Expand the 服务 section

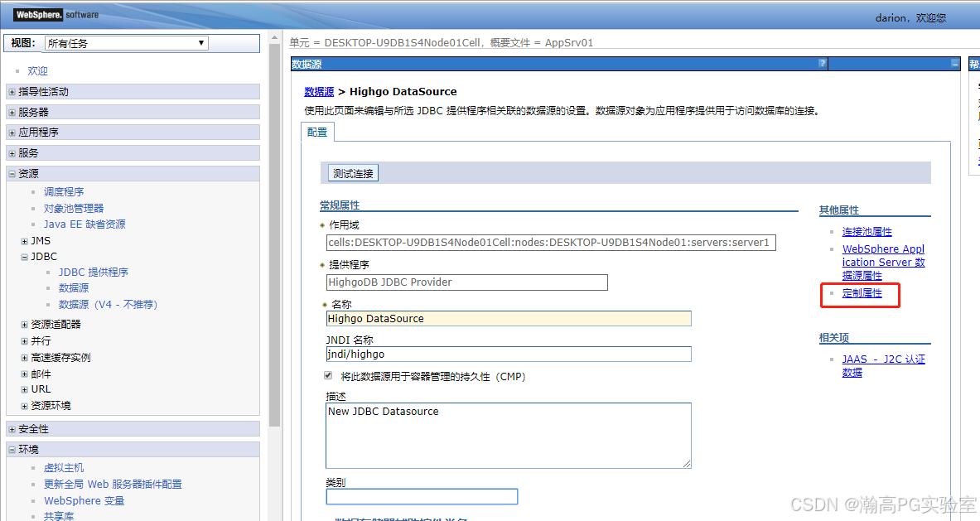(12, 153)
